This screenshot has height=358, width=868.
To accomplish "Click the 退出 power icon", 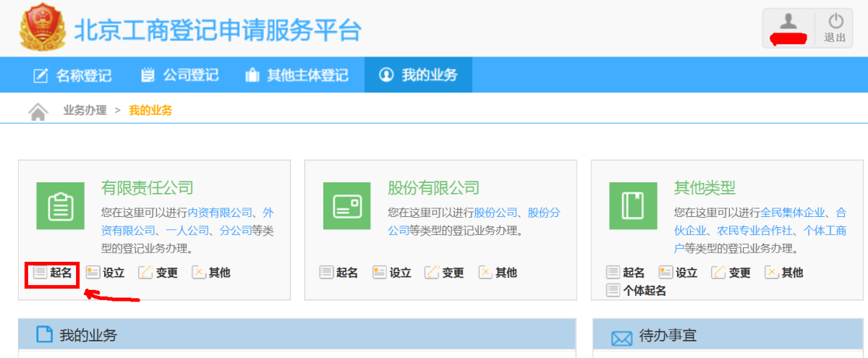I will [x=835, y=27].
